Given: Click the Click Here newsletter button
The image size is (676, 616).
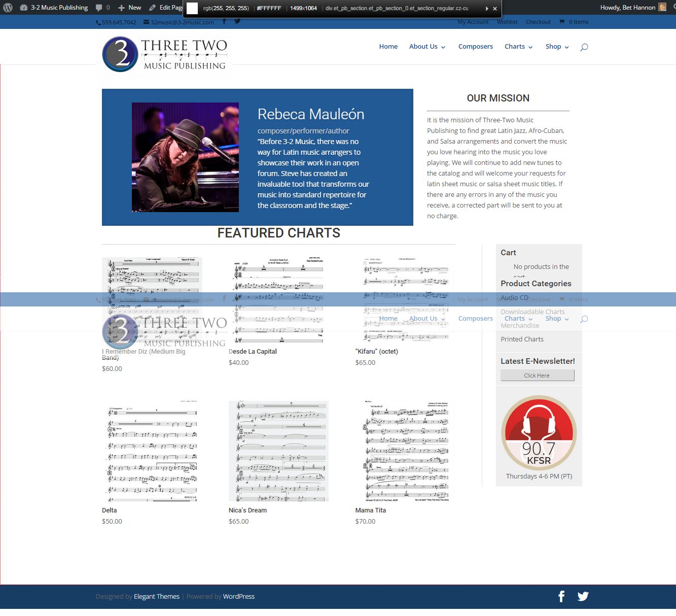Looking at the screenshot, I should click(538, 375).
